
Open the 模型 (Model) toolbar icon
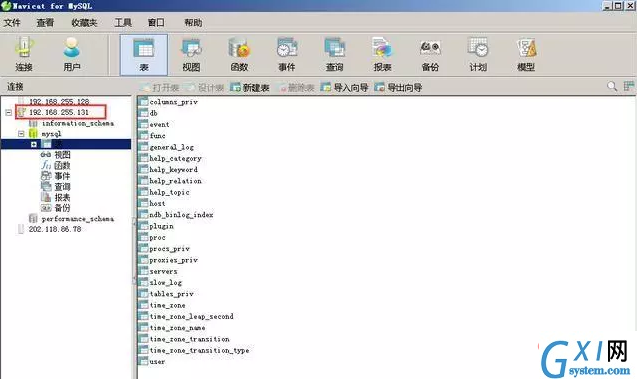[x=526, y=54]
